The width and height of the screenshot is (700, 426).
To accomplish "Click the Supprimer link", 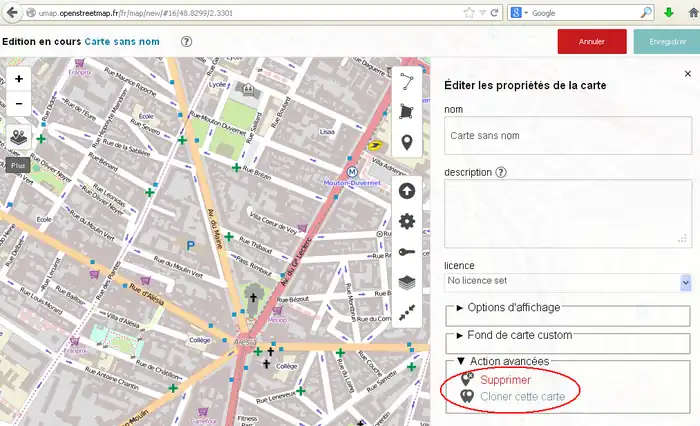I will tap(505, 380).
